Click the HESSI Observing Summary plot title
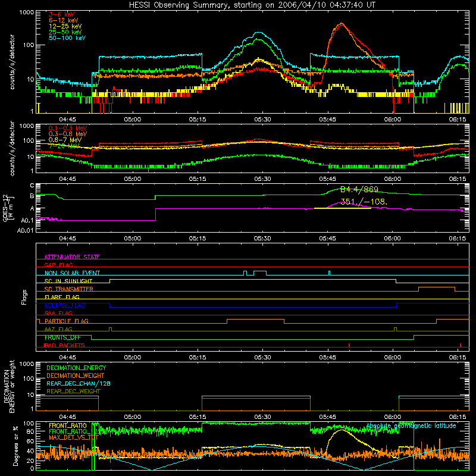The height and width of the screenshot is (476, 476). tap(252, 5)
